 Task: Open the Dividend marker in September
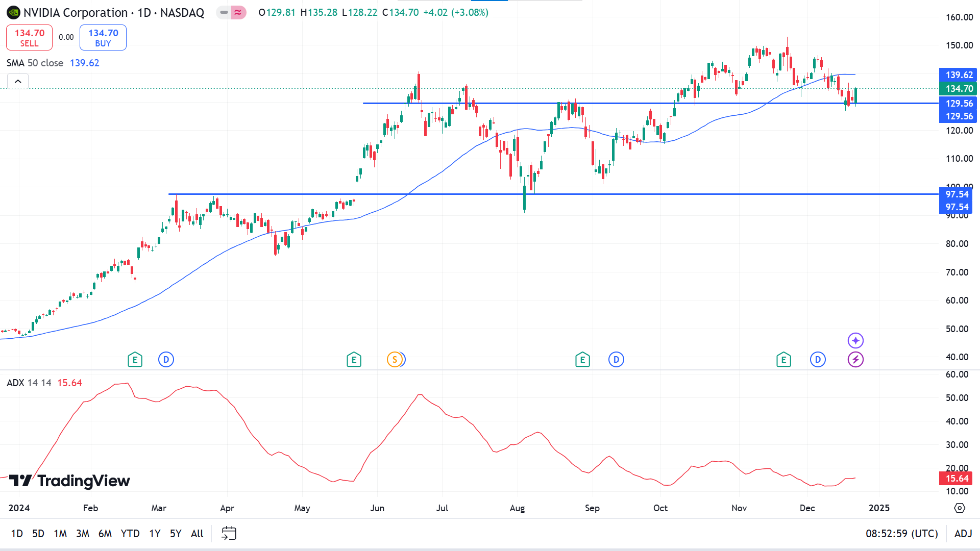(x=616, y=360)
